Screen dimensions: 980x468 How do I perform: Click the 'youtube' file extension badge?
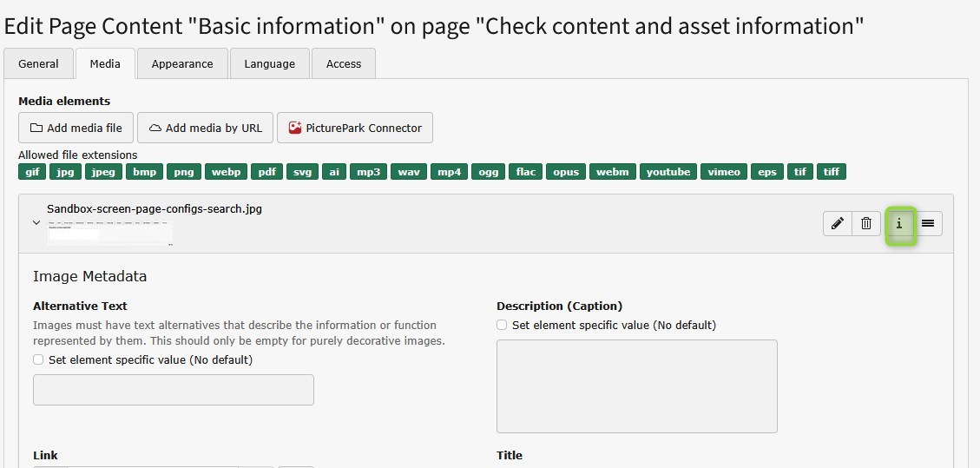[668, 172]
